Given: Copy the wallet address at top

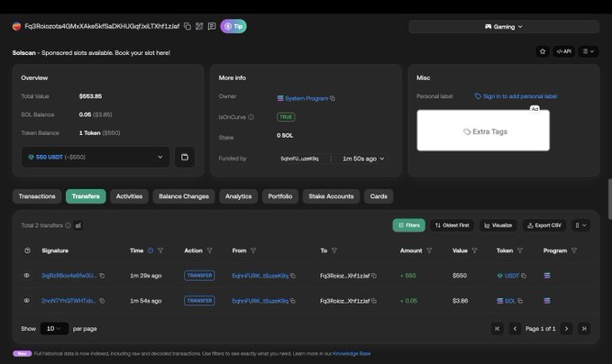Looking at the screenshot, I should click(187, 26).
